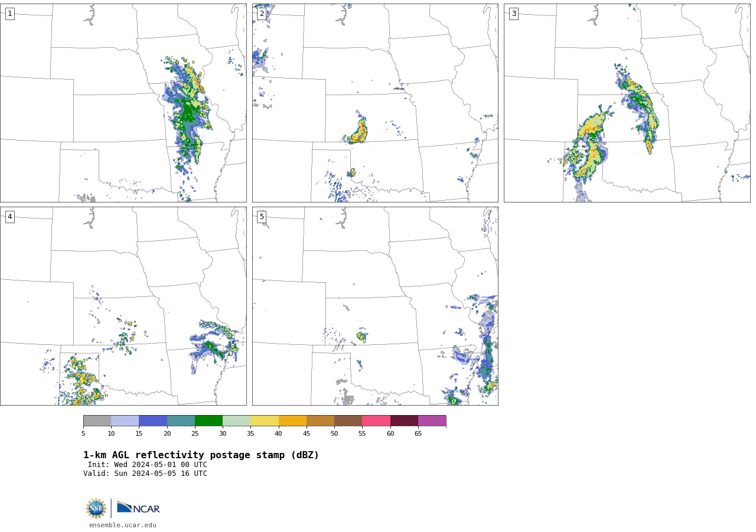The image size is (756, 532).
Task: Click the tan 45-50 dBZ swatch
Action: (x=320, y=421)
